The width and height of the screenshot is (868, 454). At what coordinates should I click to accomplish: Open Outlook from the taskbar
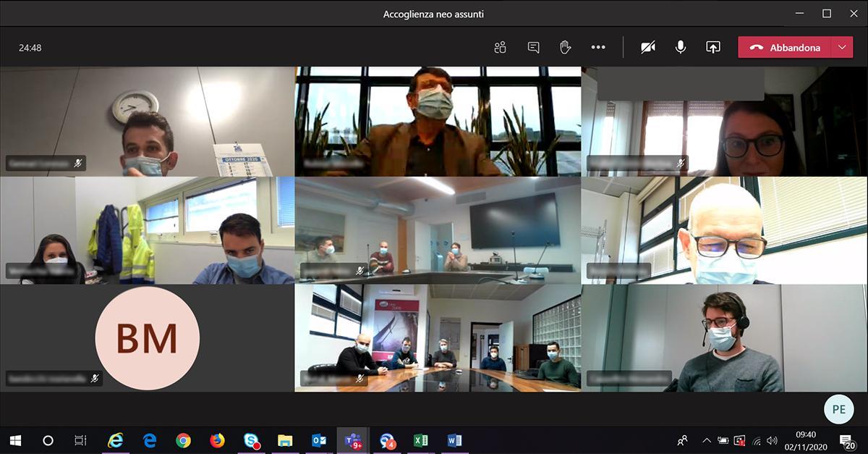(319, 440)
